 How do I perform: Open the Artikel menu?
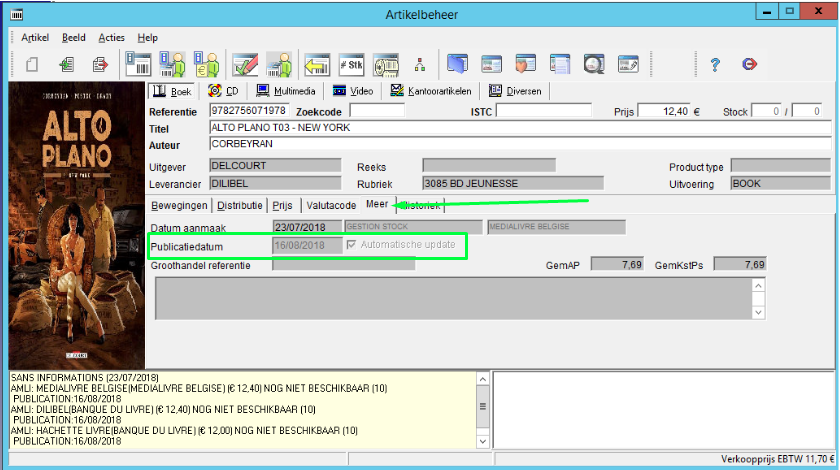[x=35, y=38]
